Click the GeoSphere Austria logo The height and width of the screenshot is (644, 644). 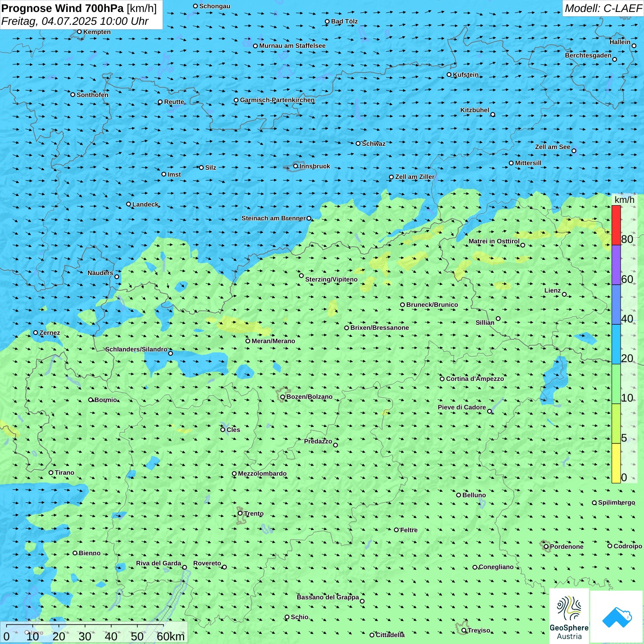pyautogui.click(x=569, y=616)
